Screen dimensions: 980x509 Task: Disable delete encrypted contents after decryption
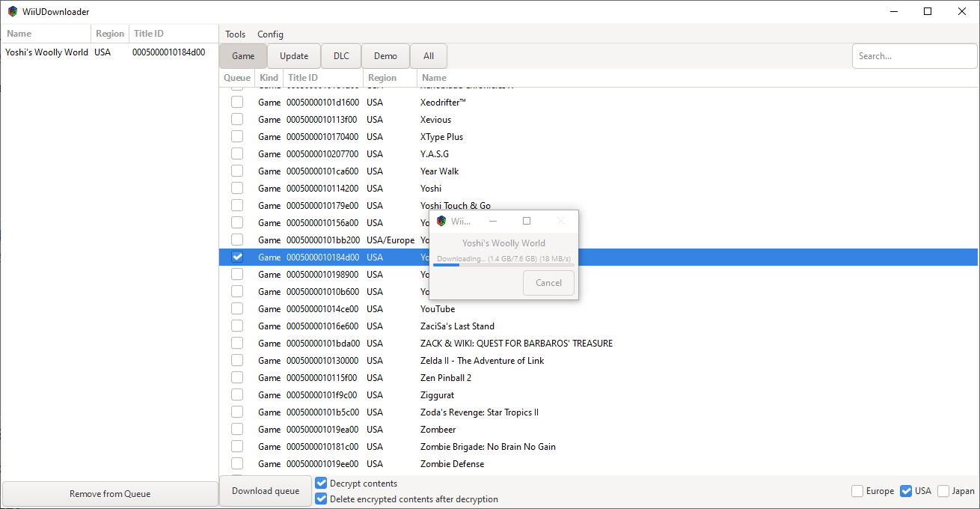(x=322, y=499)
